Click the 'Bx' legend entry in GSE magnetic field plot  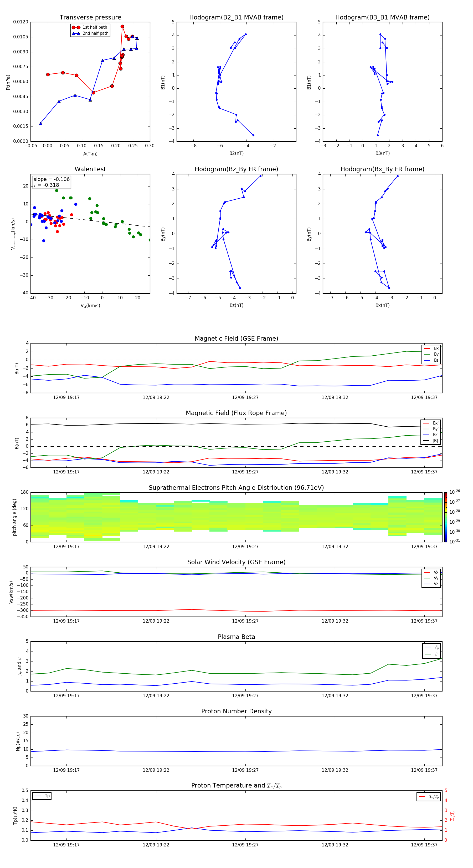(x=431, y=349)
